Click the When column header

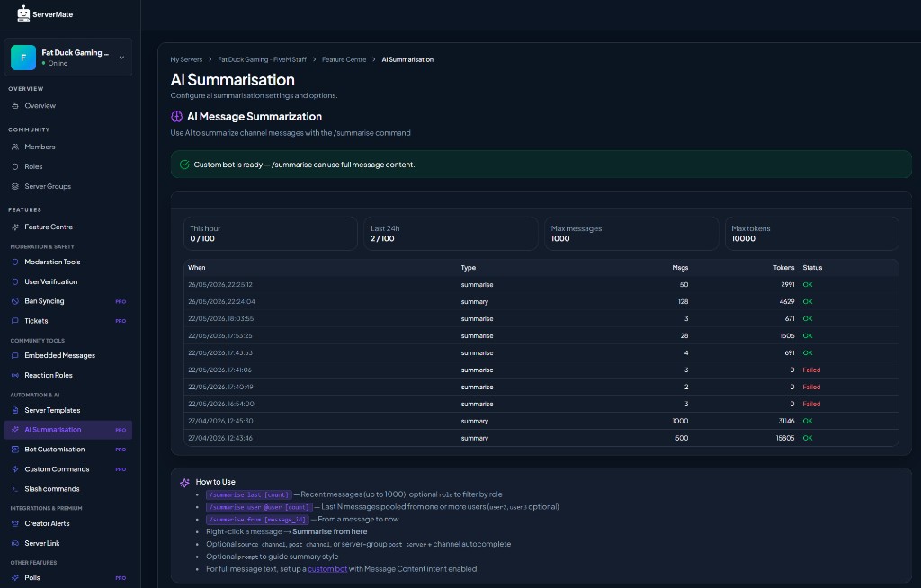(197, 268)
